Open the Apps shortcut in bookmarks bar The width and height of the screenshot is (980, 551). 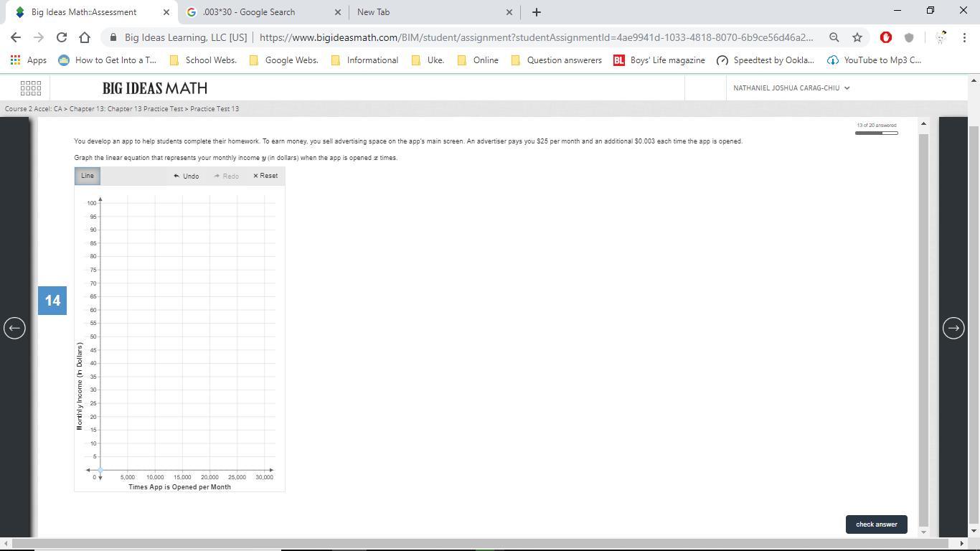(29, 60)
